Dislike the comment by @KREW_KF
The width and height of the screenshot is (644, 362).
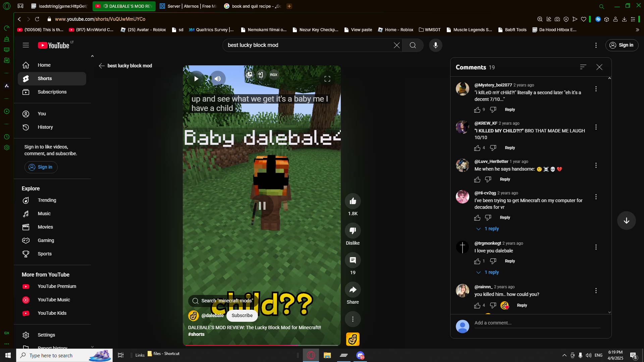point(493,148)
